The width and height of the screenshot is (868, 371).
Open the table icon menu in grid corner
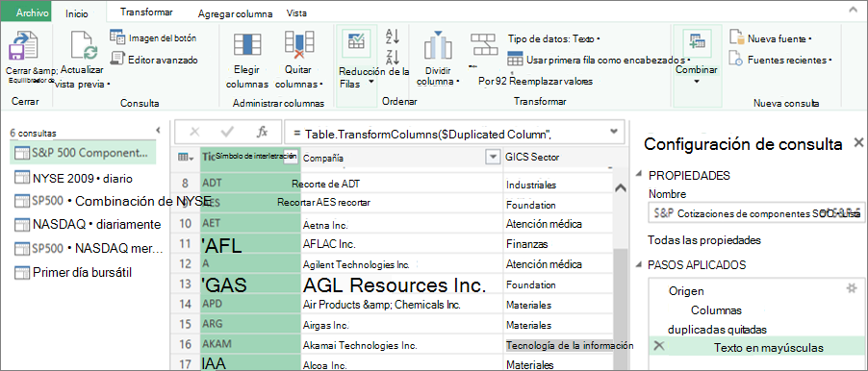[x=186, y=158]
